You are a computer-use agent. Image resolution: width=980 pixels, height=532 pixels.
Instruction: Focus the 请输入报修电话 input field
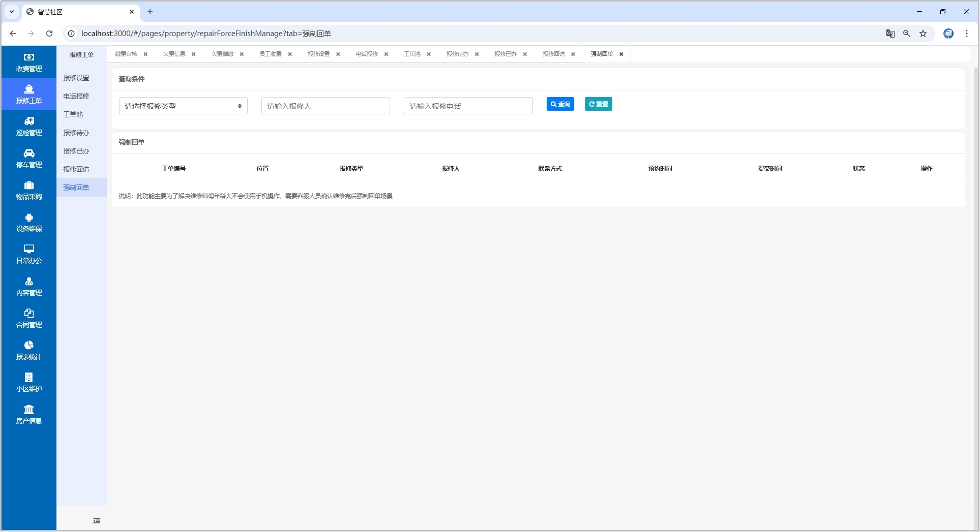click(468, 106)
